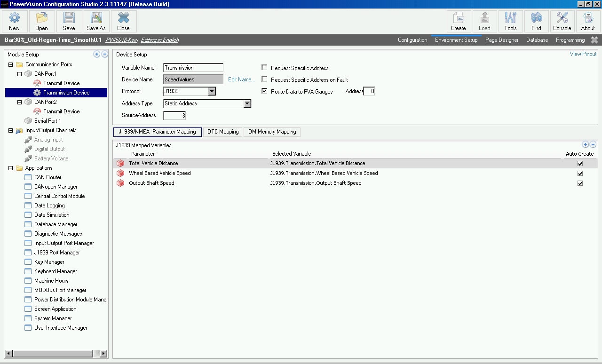
Task: Open the Protocol dropdown
Action: pos(212,91)
